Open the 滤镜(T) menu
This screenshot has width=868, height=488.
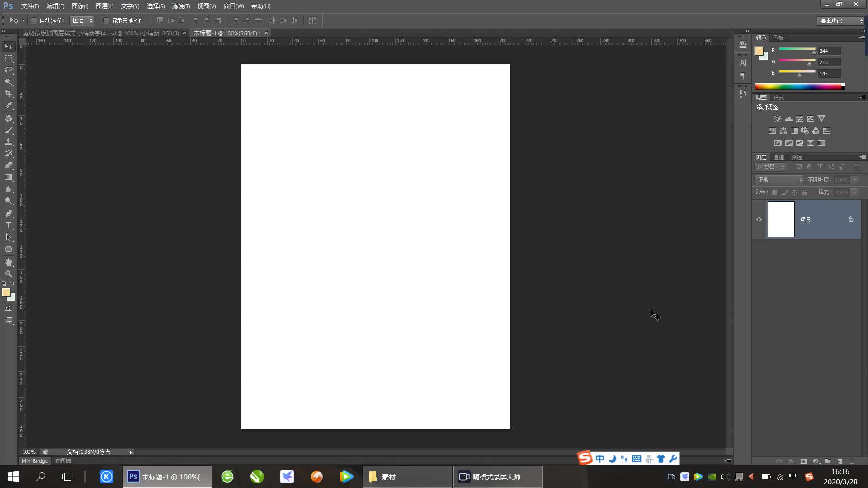point(181,6)
